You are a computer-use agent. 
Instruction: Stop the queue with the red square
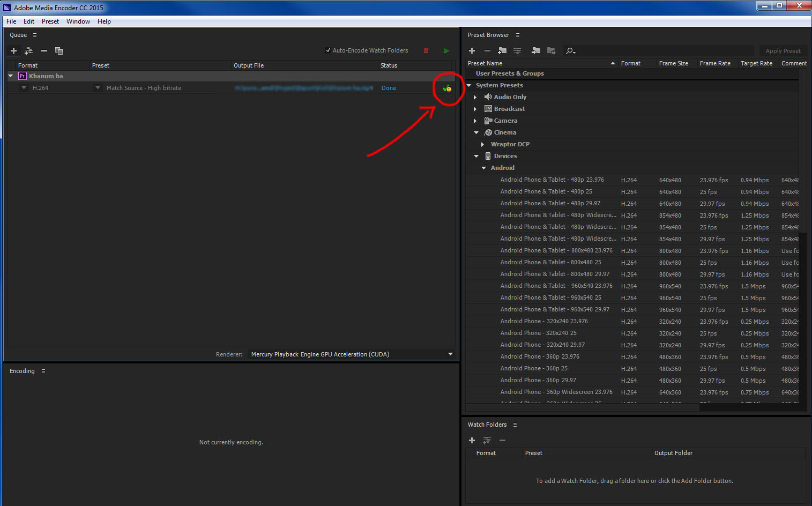[x=426, y=51]
